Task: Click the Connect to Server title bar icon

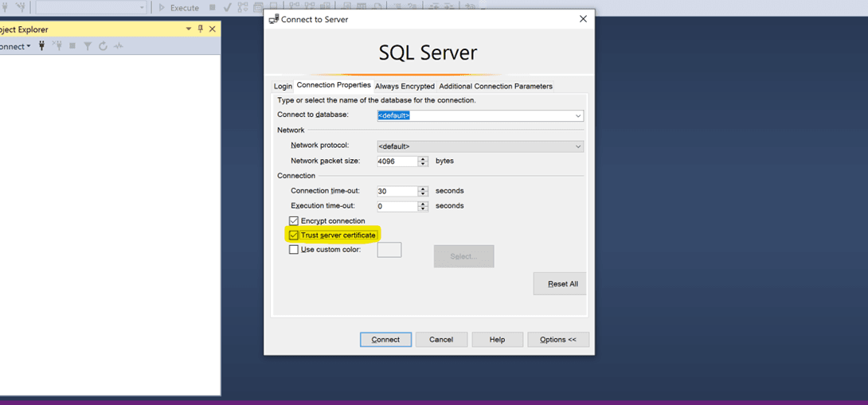Action: tap(273, 19)
